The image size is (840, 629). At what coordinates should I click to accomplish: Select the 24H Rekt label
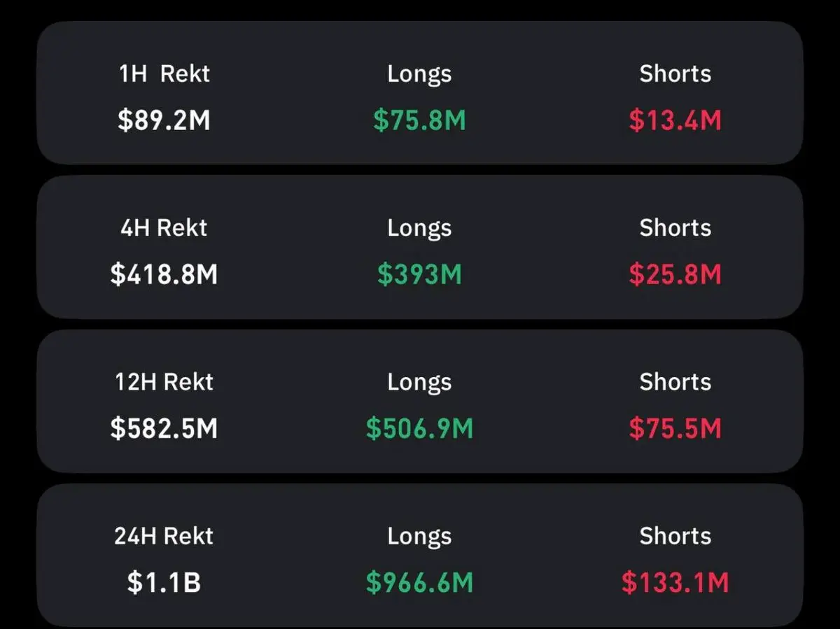[164, 535]
